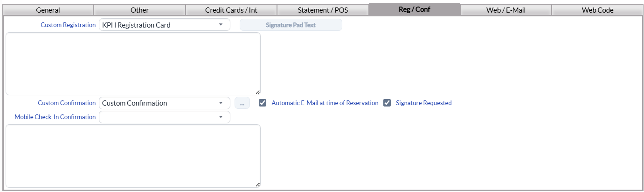This screenshot has height=192, width=644.
Task: Click the Custom Registration label
Action: pos(68,25)
